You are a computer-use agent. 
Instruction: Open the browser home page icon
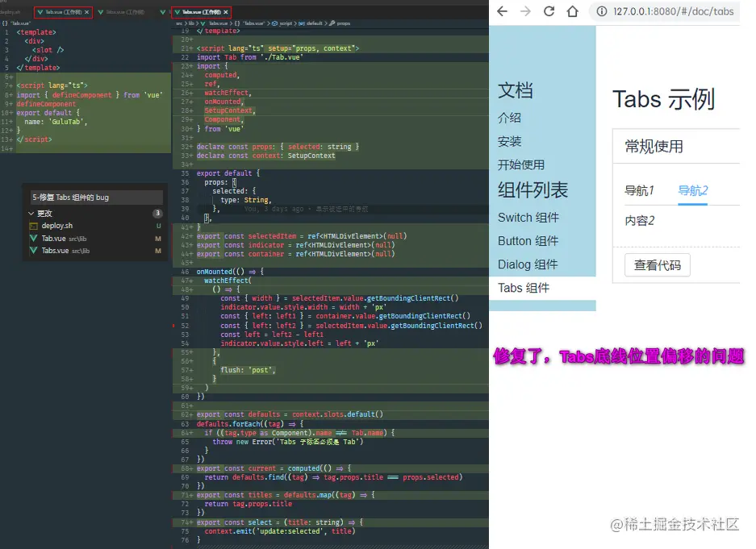point(572,11)
